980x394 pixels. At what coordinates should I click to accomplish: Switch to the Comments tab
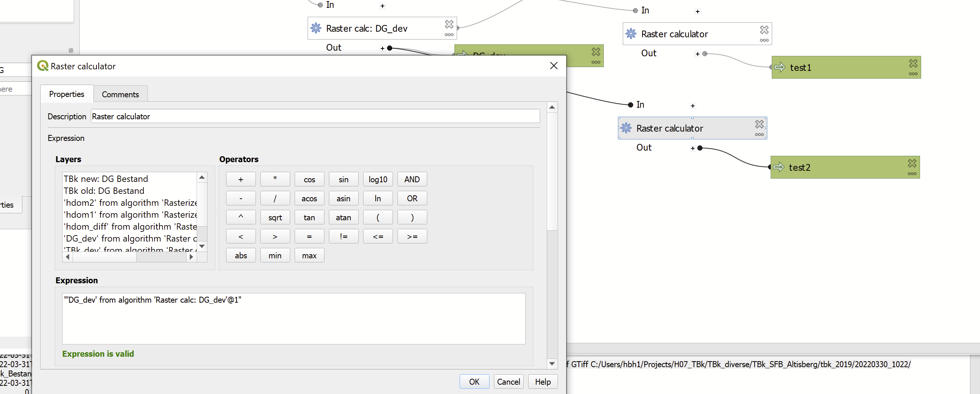[120, 94]
